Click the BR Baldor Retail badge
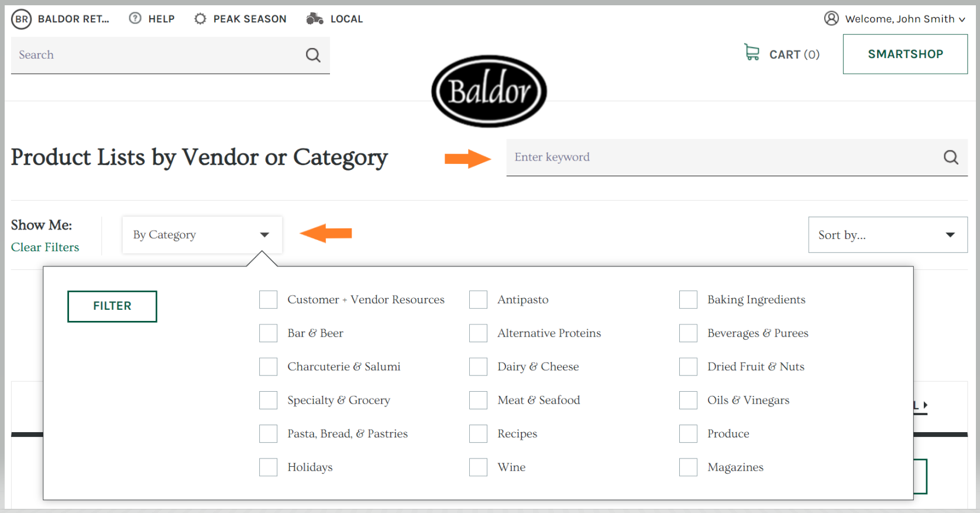Viewport: 980px width, 513px height. click(x=22, y=19)
